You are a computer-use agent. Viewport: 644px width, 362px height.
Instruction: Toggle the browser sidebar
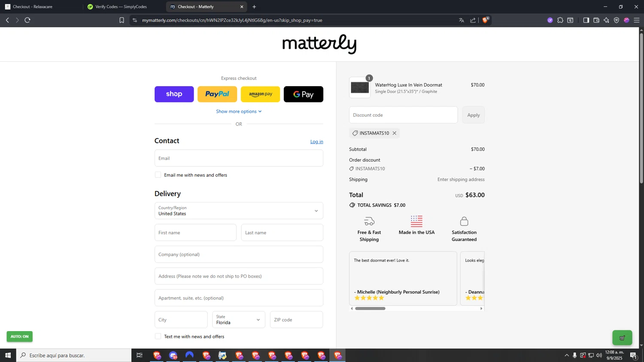(x=586, y=20)
